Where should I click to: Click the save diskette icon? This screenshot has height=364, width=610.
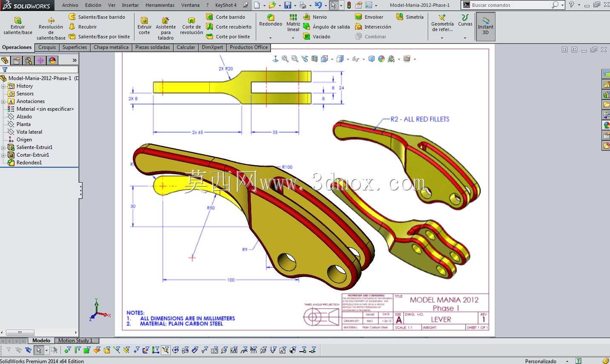(x=288, y=5)
